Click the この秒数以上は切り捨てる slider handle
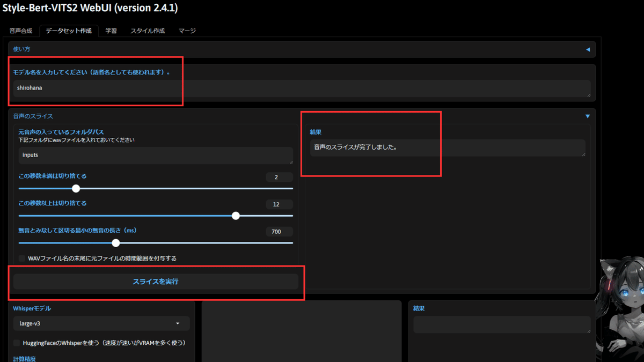Viewport: 644px width, 362px height. 236,216
